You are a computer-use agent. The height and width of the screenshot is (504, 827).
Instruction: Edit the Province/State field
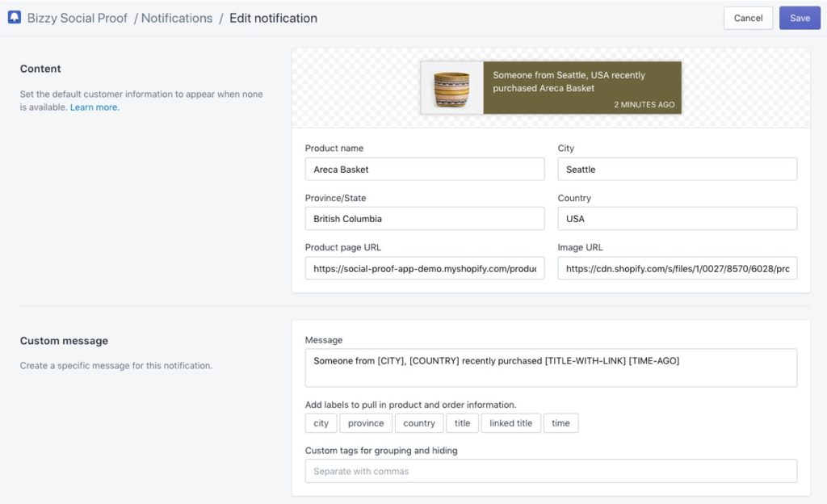(425, 219)
